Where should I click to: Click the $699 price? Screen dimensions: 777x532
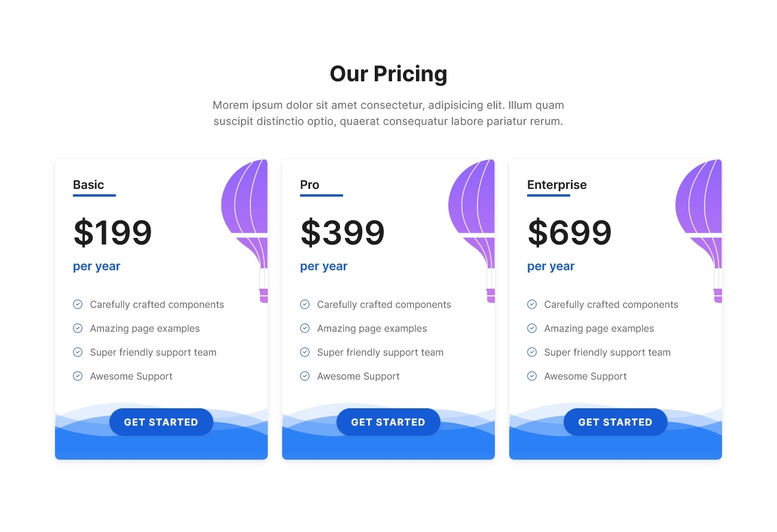(x=570, y=233)
